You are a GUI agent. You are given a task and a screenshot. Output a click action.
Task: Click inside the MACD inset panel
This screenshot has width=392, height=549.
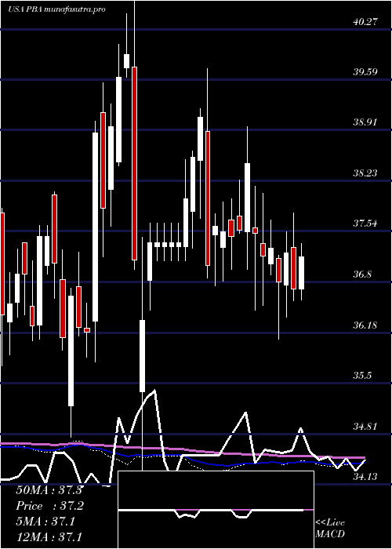coord(216,510)
